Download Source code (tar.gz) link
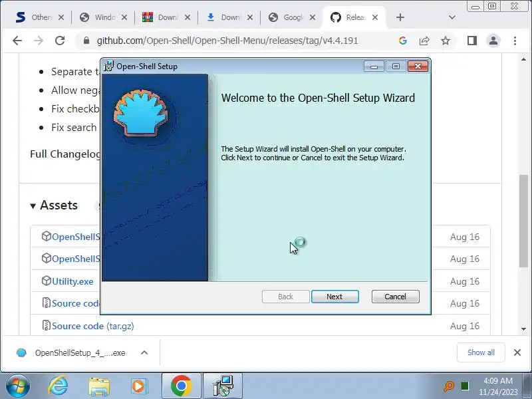This screenshot has width=532, height=399. [93, 326]
